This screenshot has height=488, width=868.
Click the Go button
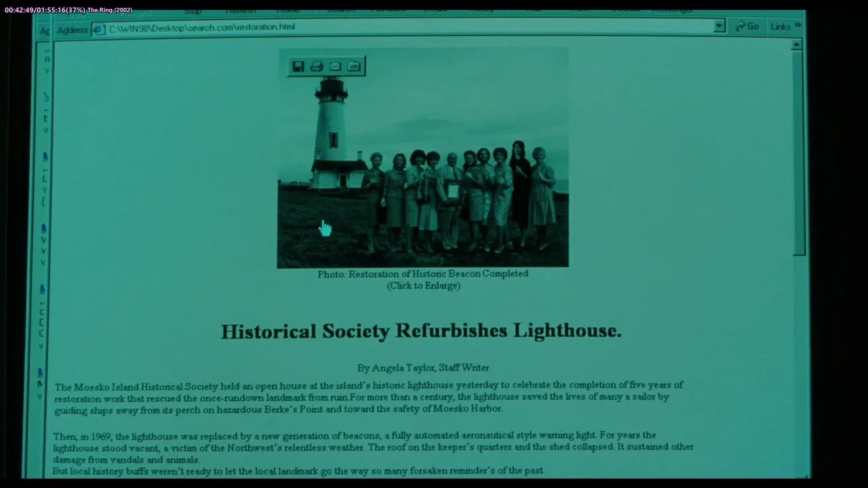(x=747, y=26)
